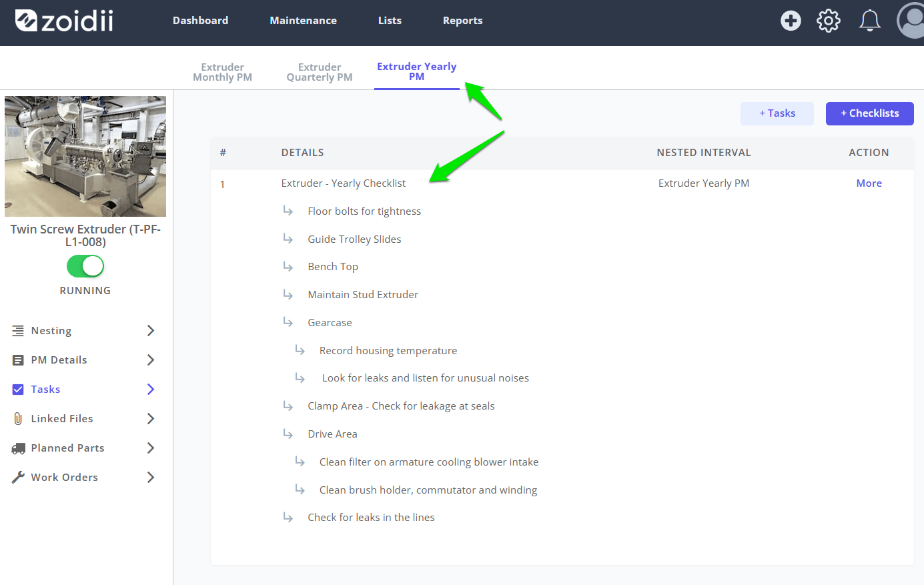Open the plus add-new icon in header

(x=791, y=21)
